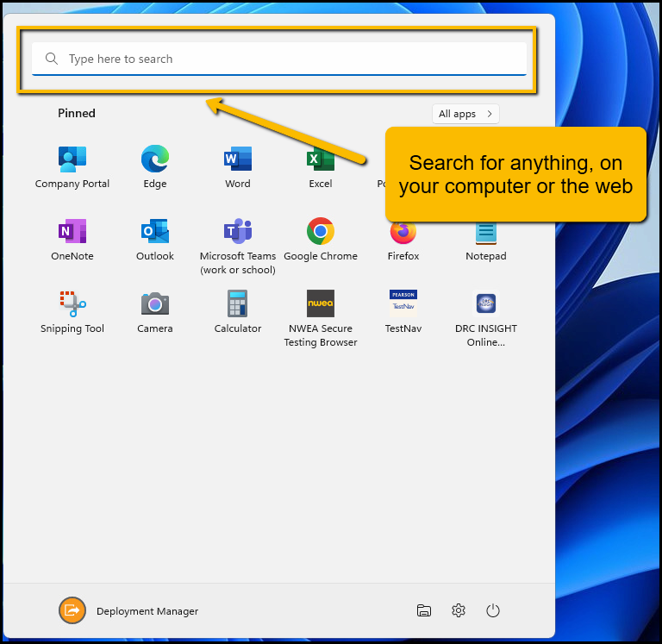Click the Pinned section heading
Screen dimensions: 662x644
77,113
